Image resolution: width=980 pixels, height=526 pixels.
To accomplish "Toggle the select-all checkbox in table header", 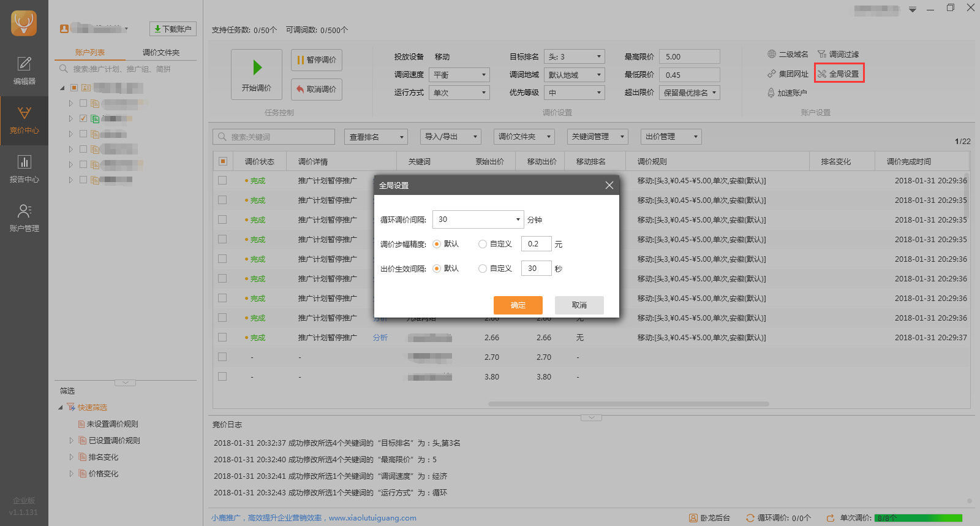I will pyautogui.click(x=223, y=161).
